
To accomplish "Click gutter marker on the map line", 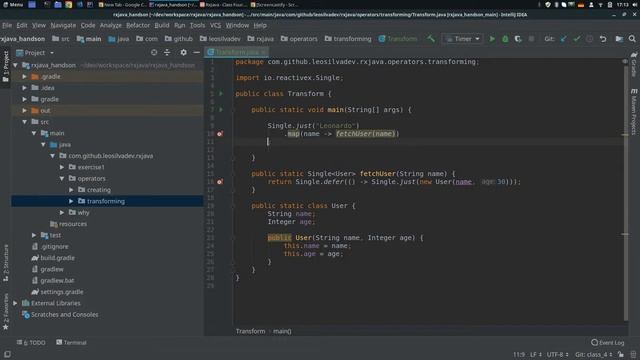I will pos(220,133).
